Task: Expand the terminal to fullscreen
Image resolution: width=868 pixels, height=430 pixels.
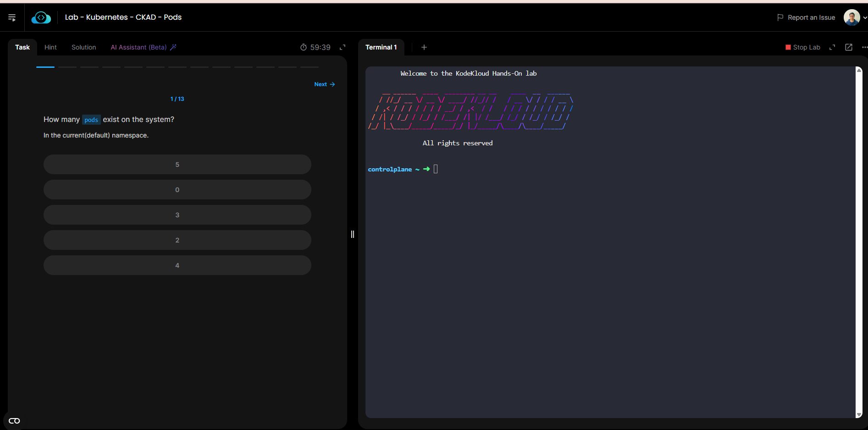Action: (832, 47)
